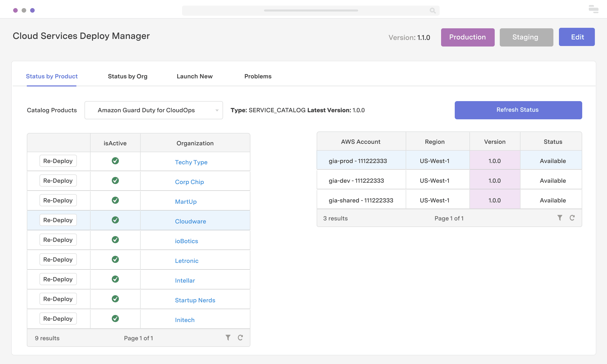This screenshot has height=364, width=607.
Task: Switch to the Status by Org tab
Action: pyautogui.click(x=128, y=76)
